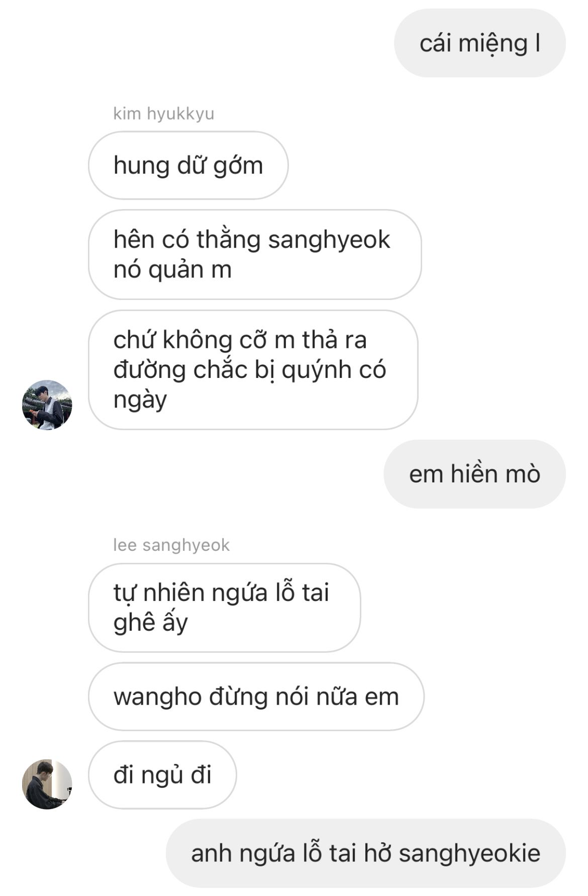Select the sent bubble 'em hiền mò'
588x896 pixels.
tap(474, 474)
